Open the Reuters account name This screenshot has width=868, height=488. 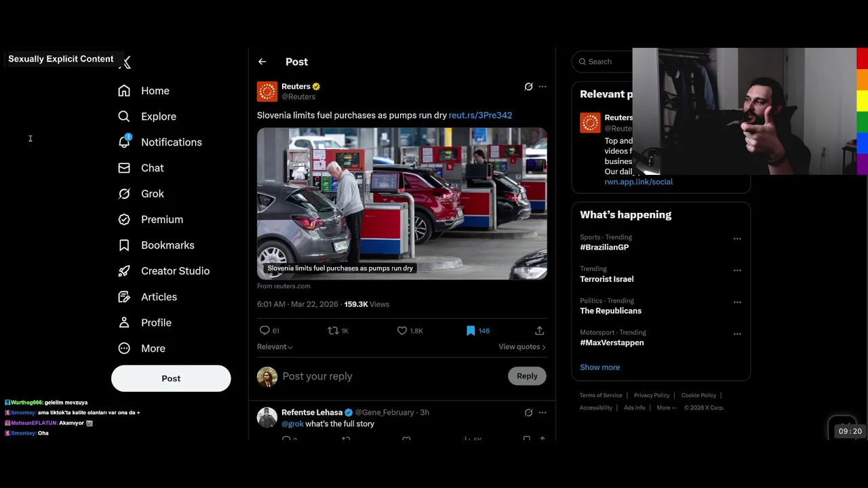[x=296, y=87]
